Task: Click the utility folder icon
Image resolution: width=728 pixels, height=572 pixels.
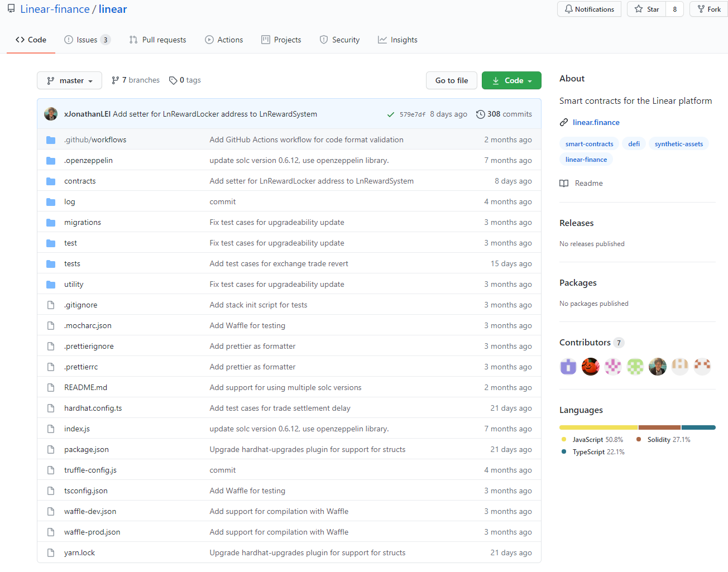Action: (x=51, y=284)
